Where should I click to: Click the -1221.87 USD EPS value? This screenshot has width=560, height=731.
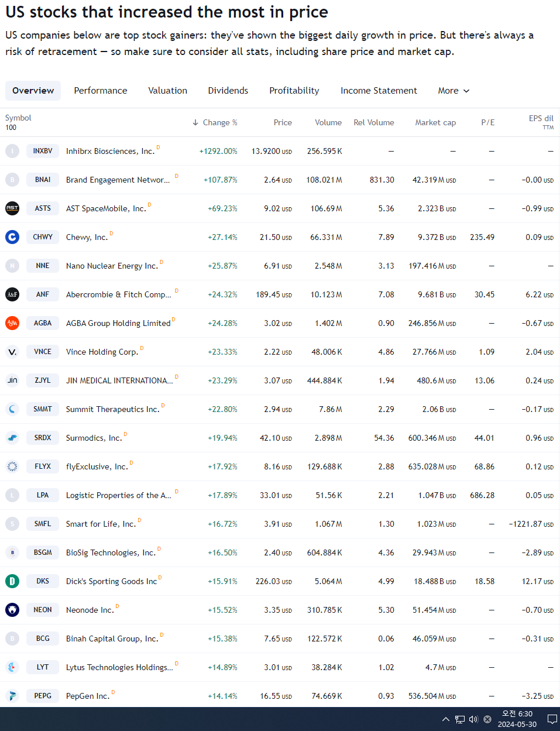click(531, 524)
